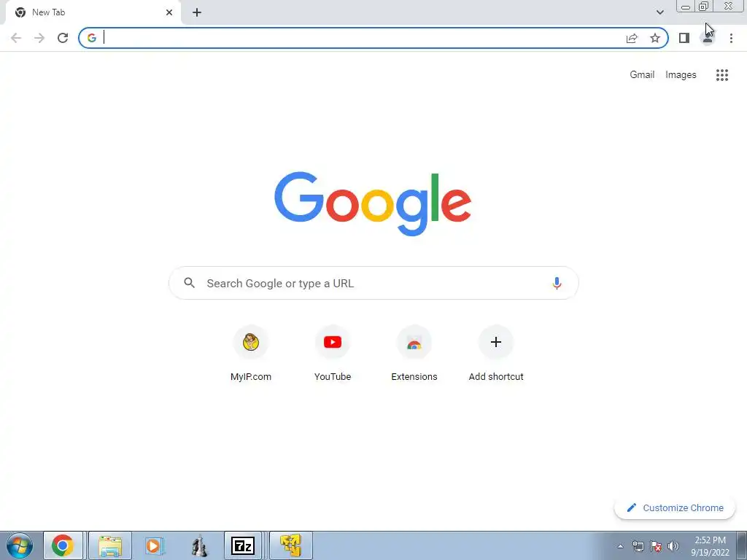Viewport: 747px width, 560px height.
Task: Open the side panel icon
Action: (684, 38)
